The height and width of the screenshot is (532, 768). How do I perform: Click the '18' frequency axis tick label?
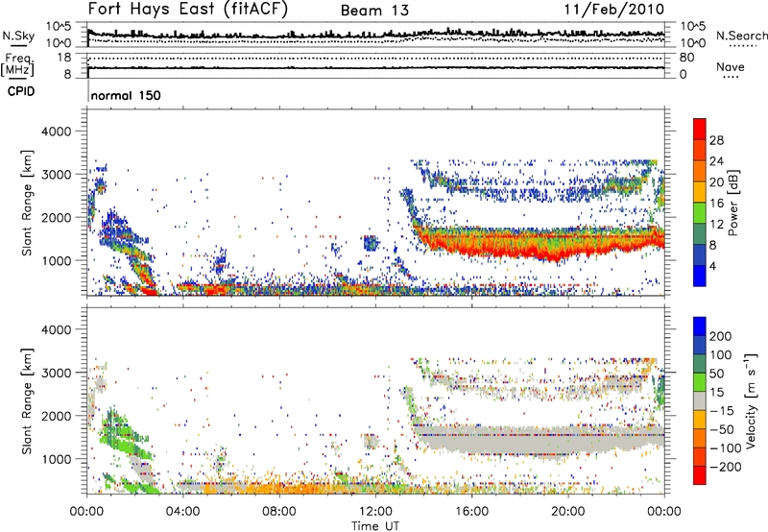tap(64, 58)
